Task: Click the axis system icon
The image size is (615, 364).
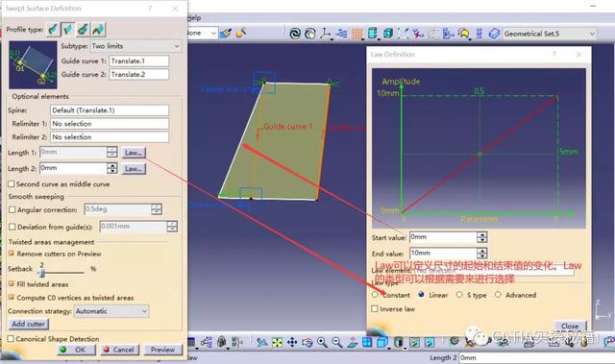Action: pyautogui.click(x=326, y=34)
